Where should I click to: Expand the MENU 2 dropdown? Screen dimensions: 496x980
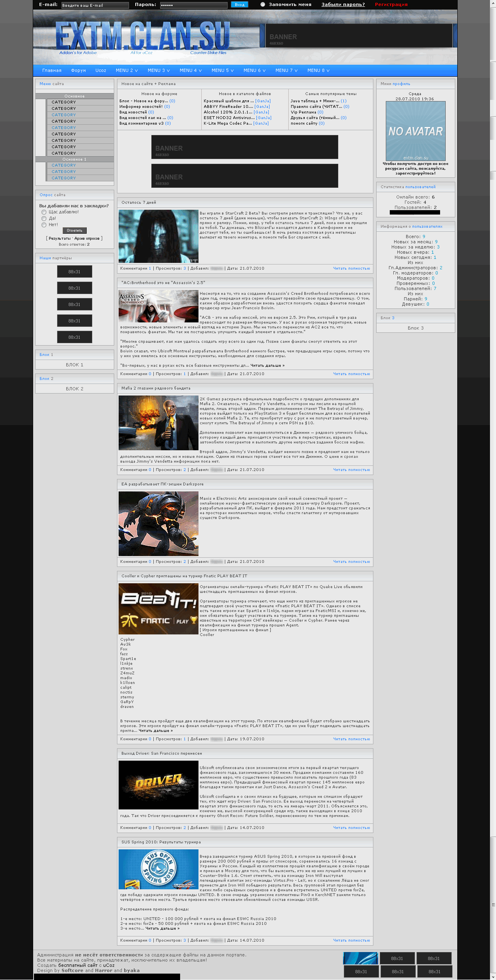[x=127, y=71]
